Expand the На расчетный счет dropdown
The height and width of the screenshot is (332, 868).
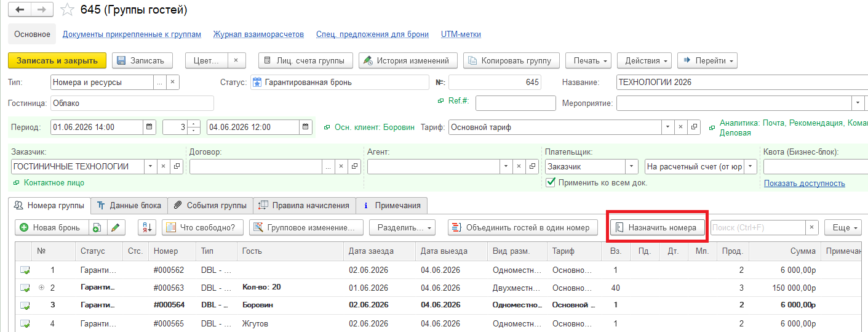tap(751, 166)
